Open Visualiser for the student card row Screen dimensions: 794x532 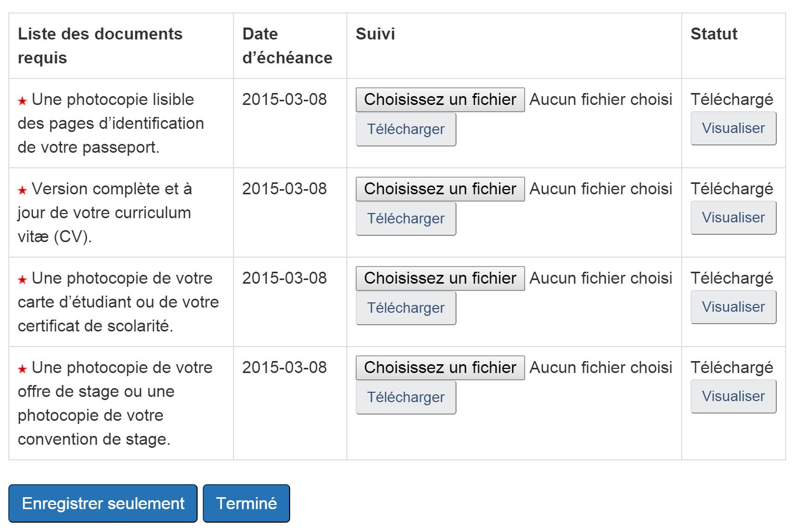[733, 307]
